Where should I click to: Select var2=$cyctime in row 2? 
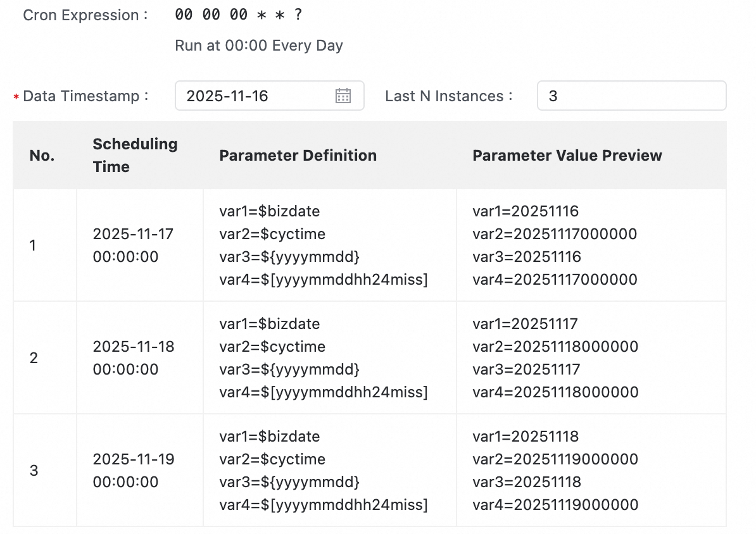(272, 347)
